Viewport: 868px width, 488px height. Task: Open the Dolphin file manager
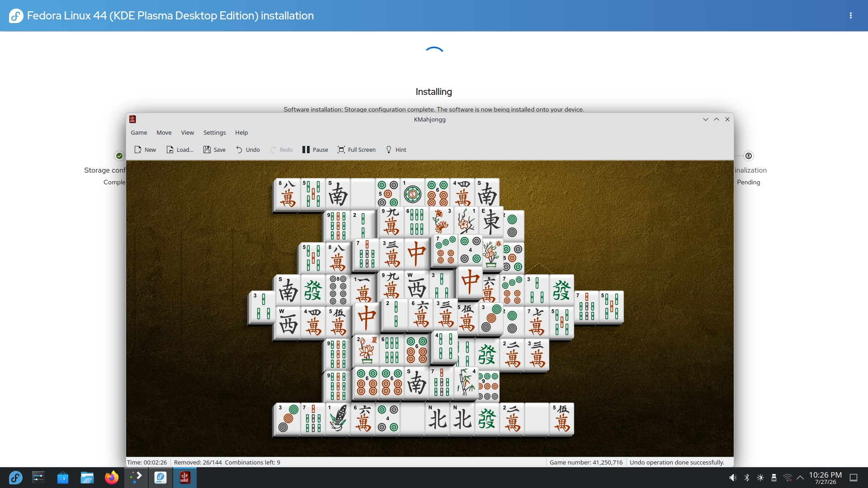pos(87,478)
